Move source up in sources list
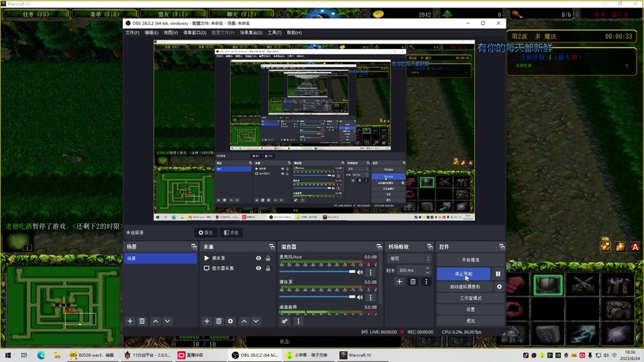Screen dimensions: 644x362 [244, 321]
